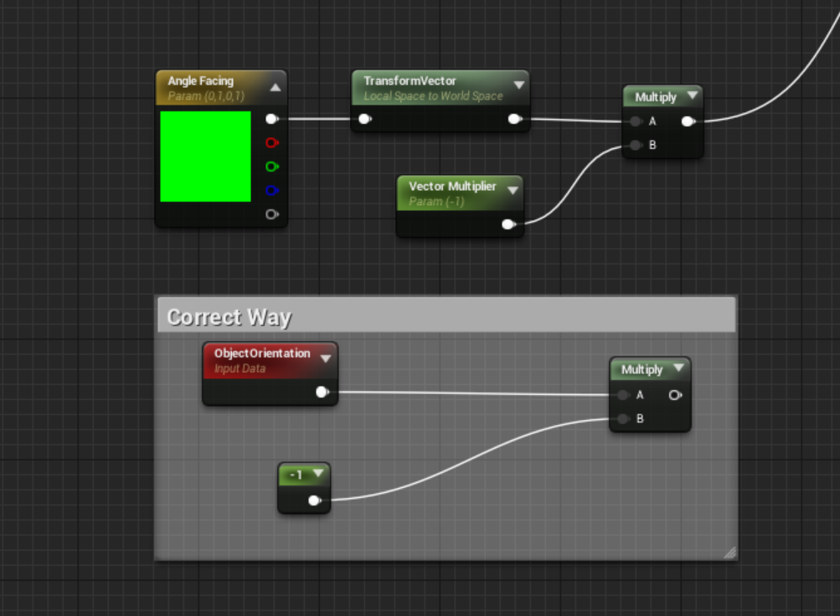Expand the ObjectOrientation node arrow
Screen dimensions: 840x616
coord(326,359)
